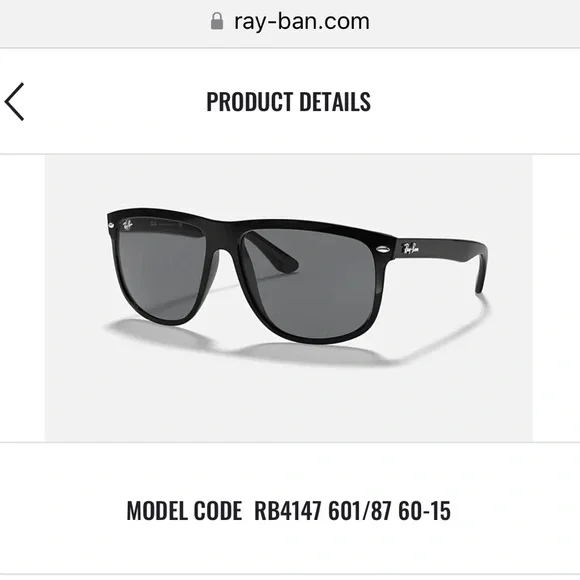Click the curved tip of the temple arm
Viewport: 580px width, 580px height.
pos(481,270)
